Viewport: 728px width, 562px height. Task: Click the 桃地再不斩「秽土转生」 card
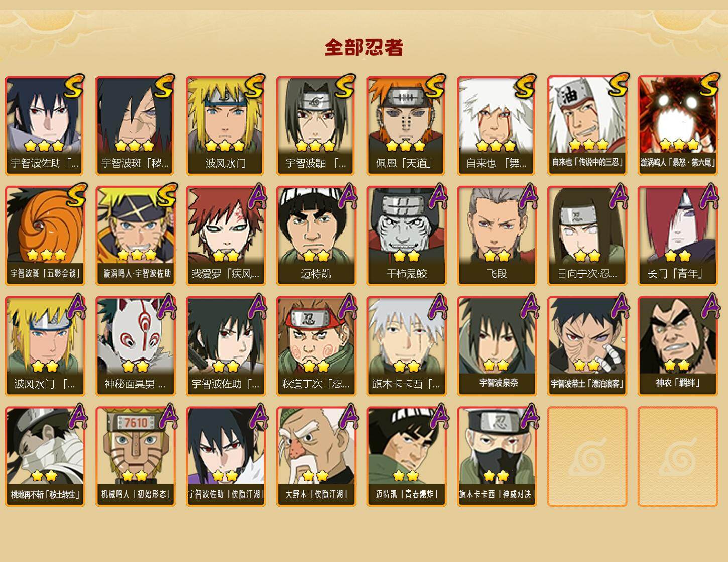pyautogui.click(x=45, y=457)
